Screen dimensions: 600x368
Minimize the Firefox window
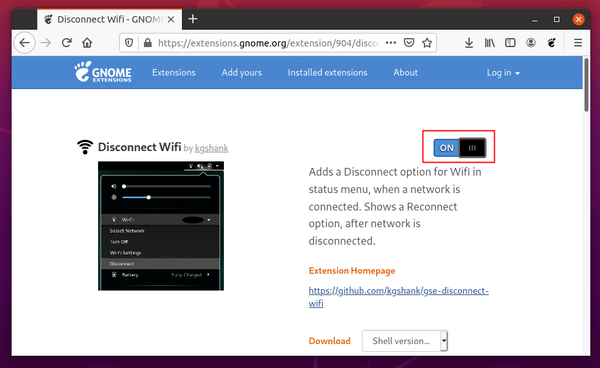pyautogui.click(x=535, y=20)
